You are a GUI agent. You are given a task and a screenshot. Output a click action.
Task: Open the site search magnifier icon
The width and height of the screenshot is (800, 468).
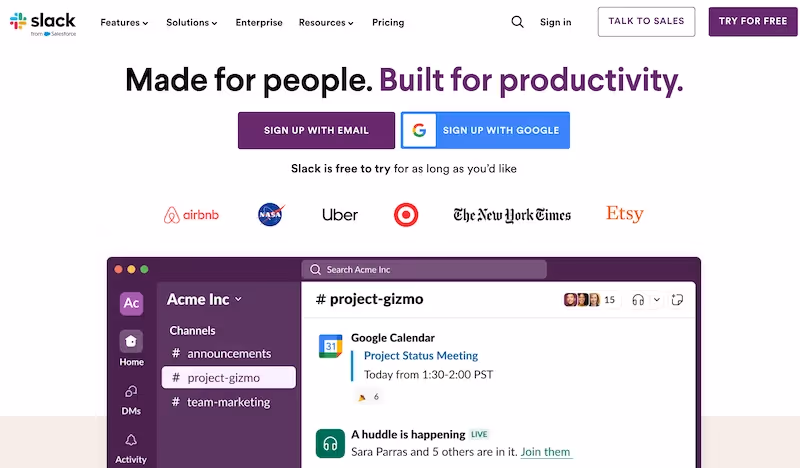click(517, 22)
